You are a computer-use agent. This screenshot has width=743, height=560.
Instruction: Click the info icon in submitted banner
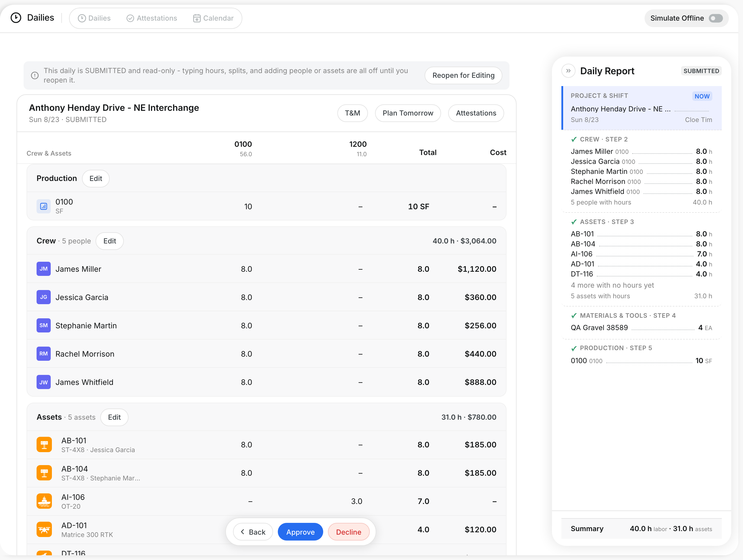[x=34, y=75]
